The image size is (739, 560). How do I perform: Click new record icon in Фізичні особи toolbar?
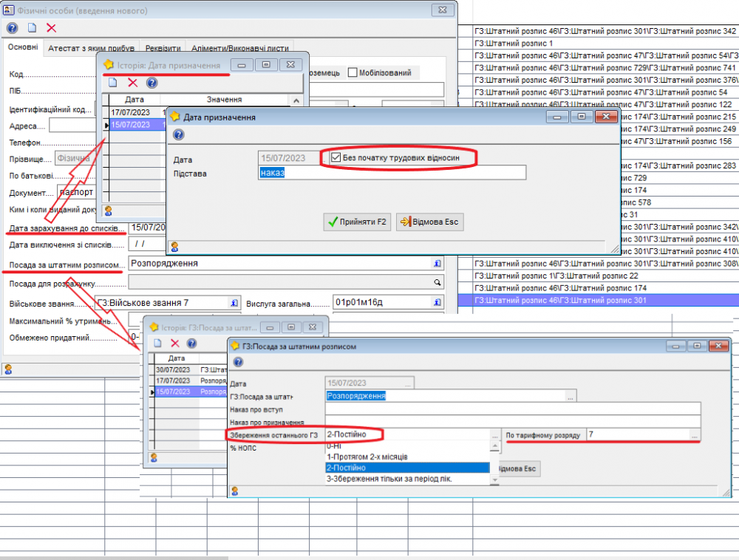(x=32, y=28)
